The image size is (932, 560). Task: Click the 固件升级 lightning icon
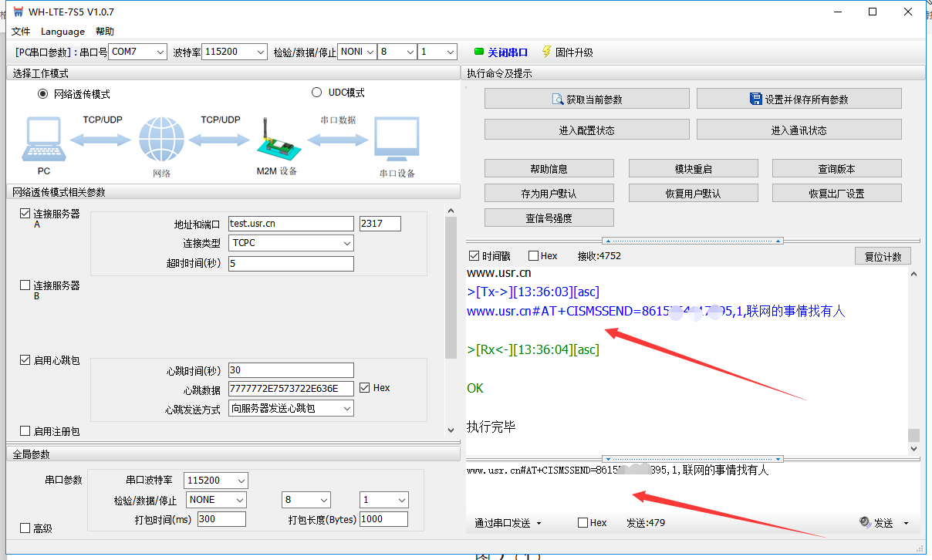click(546, 52)
